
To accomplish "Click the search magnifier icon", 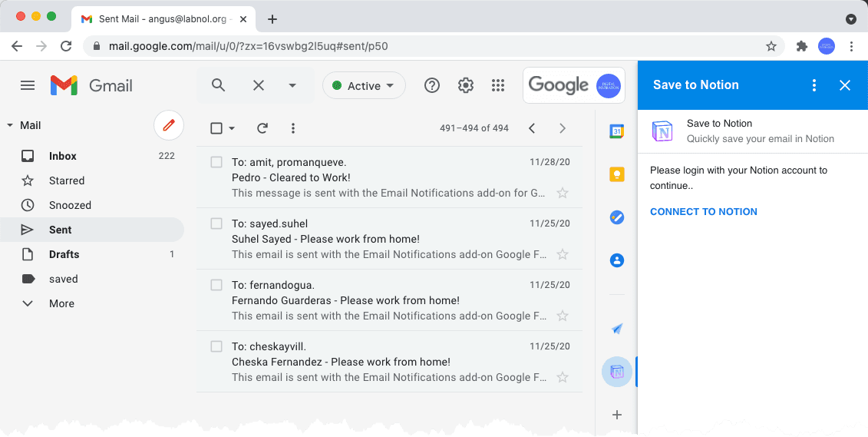I will pos(219,85).
